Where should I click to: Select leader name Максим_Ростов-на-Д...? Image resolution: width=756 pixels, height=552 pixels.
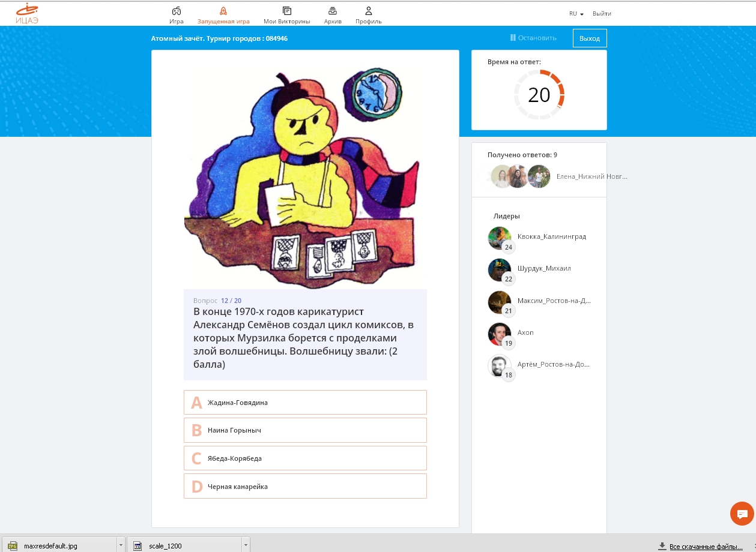tap(554, 301)
